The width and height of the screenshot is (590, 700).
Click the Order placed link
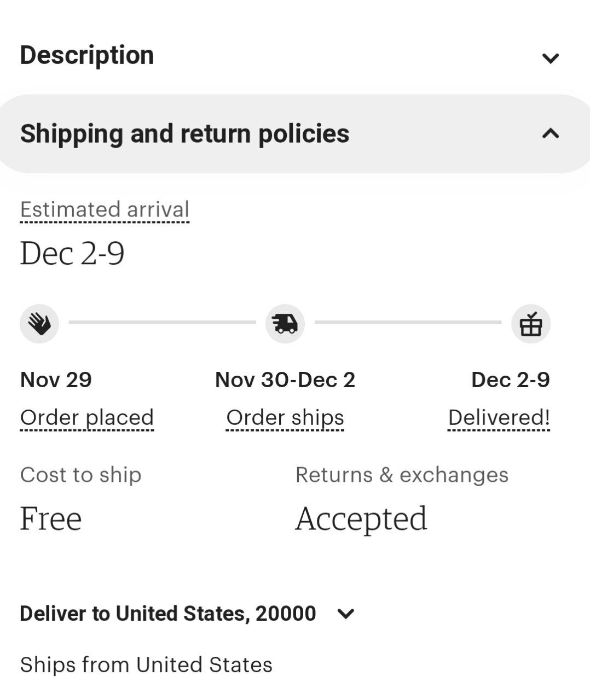pyautogui.click(x=87, y=418)
